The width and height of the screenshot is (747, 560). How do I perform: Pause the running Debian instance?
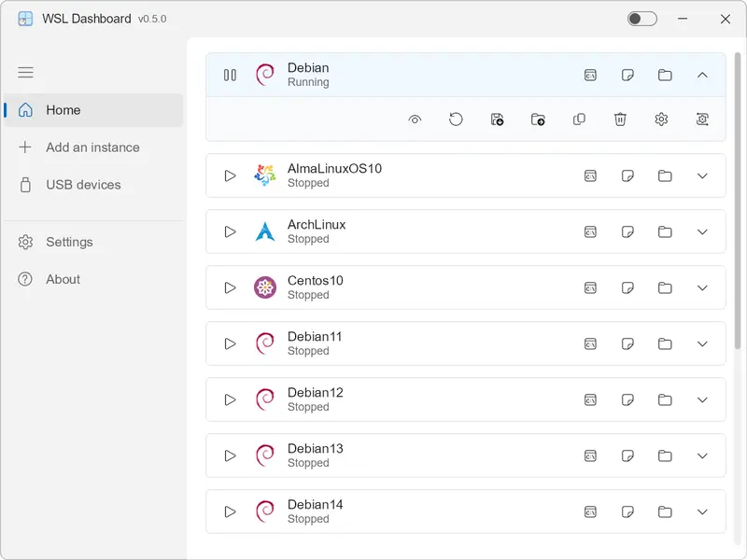pyautogui.click(x=230, y=75)
